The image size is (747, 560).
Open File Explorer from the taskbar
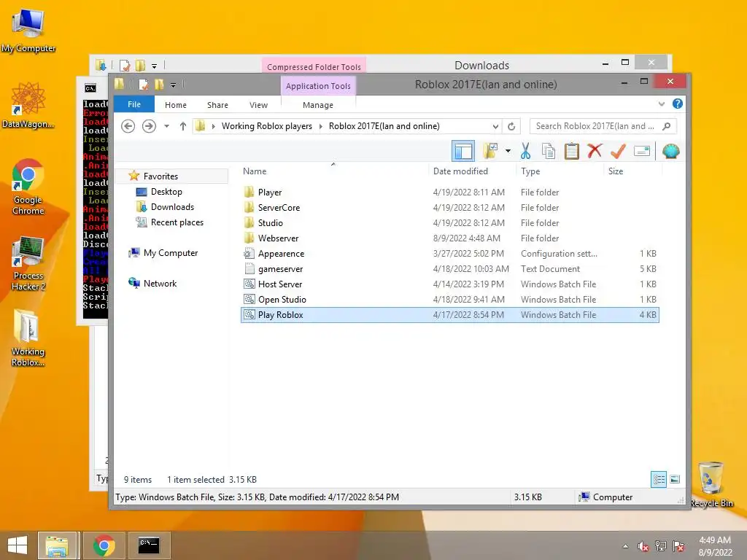57,545
